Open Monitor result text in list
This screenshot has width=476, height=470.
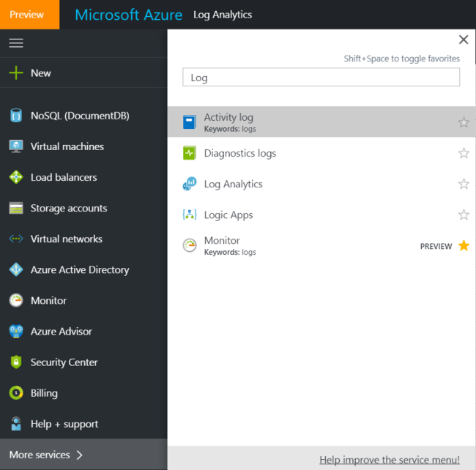coord(222,241)
